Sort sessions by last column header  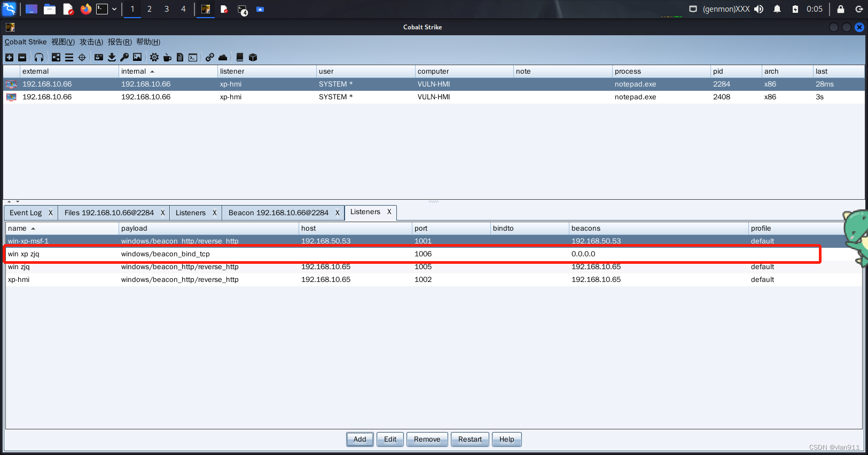coord(839,72)
